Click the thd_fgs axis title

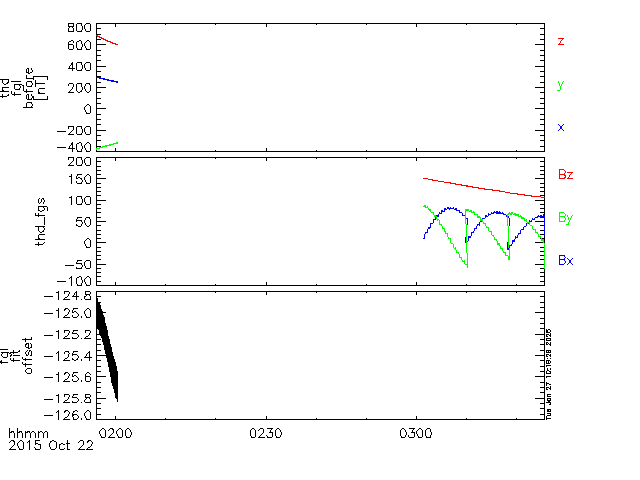[x=41, y=222]
